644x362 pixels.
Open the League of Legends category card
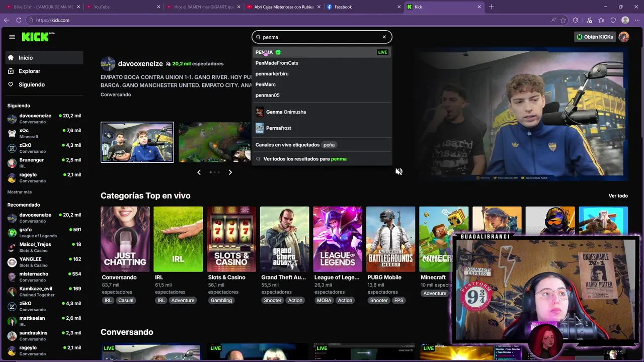click(x=338, y=239)
